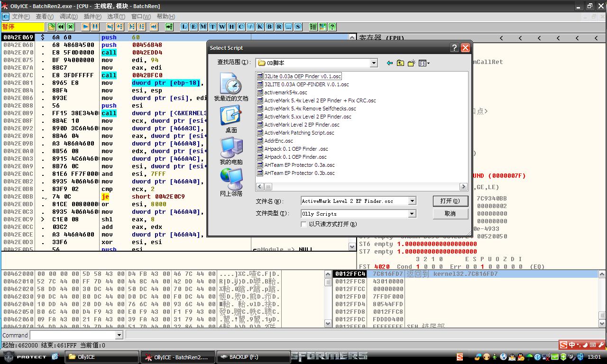Open the My Computer shortcut (我的电脑)
The width and height of the screenshot is (607, 364).
click(231, 151)
